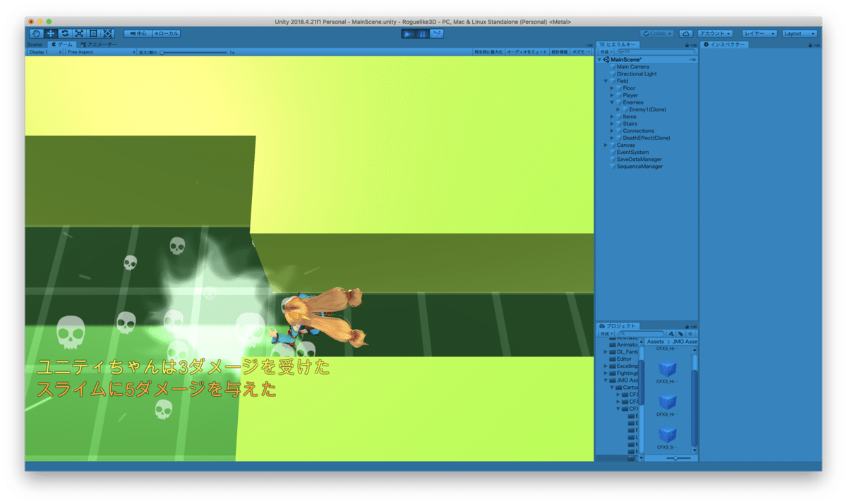Toggle the hierarchy panel lock icon
The height and width of the screenshot is (504, 847).
coord(687,44)
